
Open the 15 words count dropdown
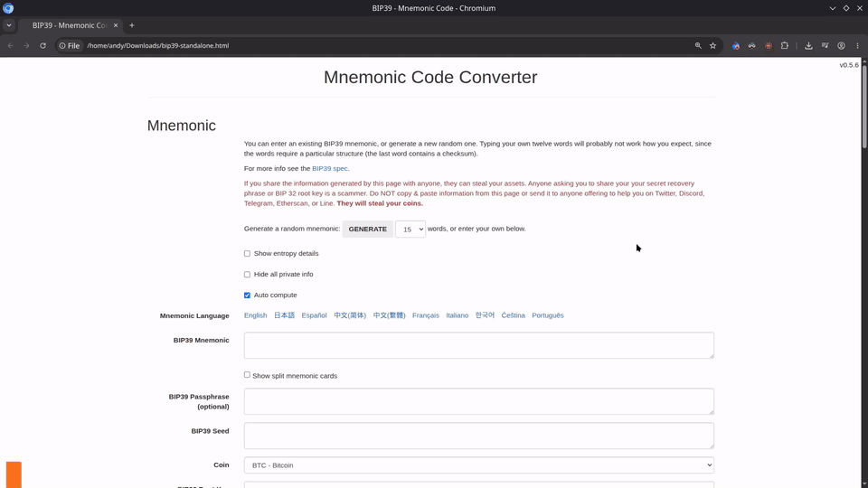(410, 229)
